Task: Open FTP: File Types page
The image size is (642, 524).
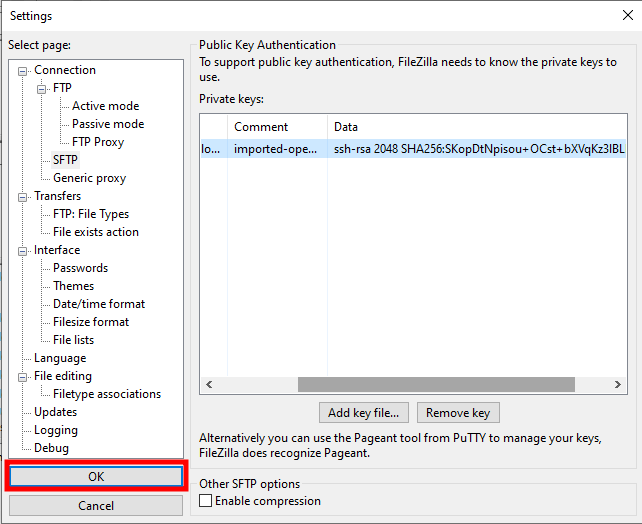Action: click(x=91, y=214)
